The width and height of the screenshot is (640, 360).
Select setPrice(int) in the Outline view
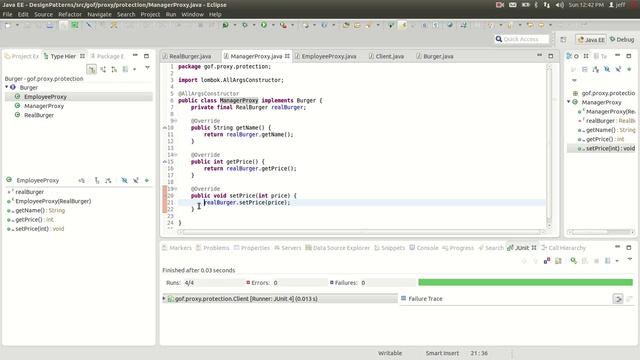pos(610,148)
